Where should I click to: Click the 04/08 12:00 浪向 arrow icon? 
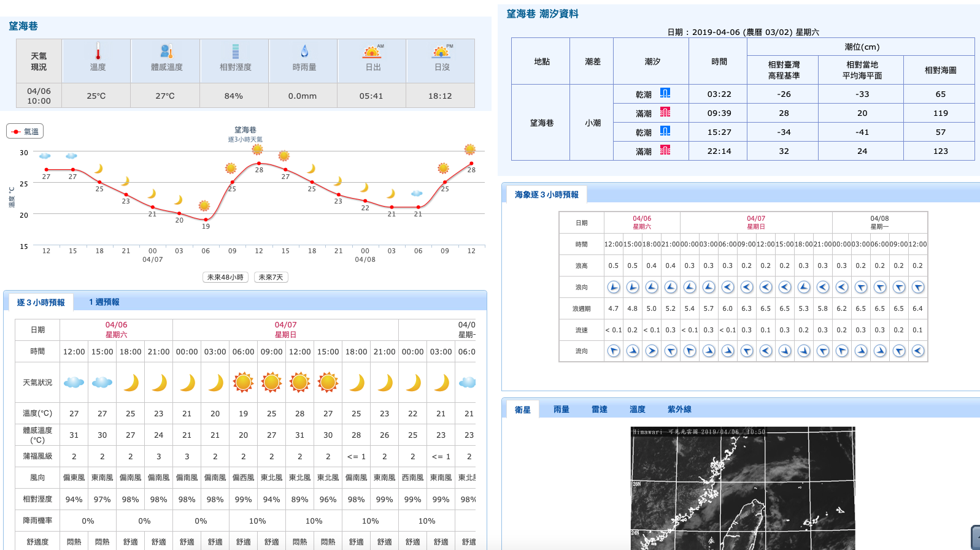[x=918, y=287]
